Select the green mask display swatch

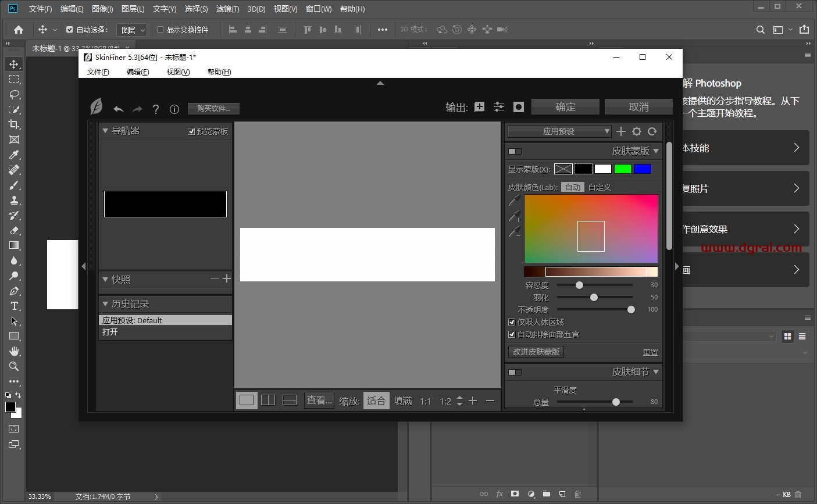pyautogui.click(x=622, y=169)
